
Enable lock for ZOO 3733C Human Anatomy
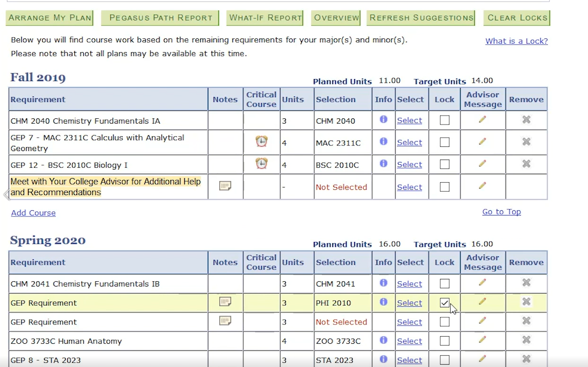click(445, 341)
